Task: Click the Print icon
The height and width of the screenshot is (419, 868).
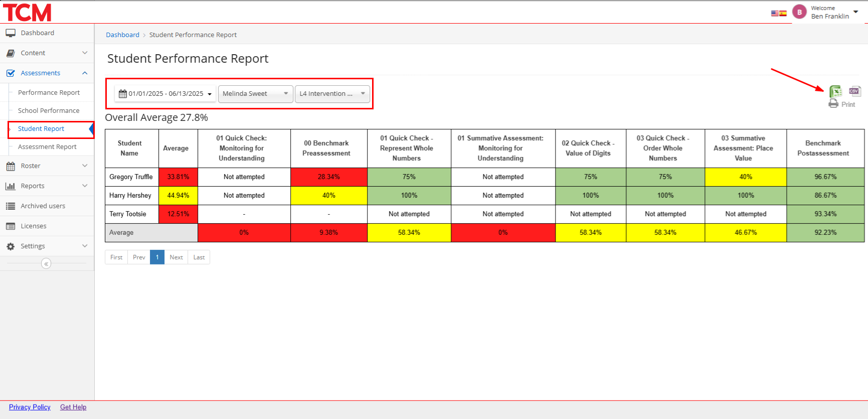Action: click(842, 104)
